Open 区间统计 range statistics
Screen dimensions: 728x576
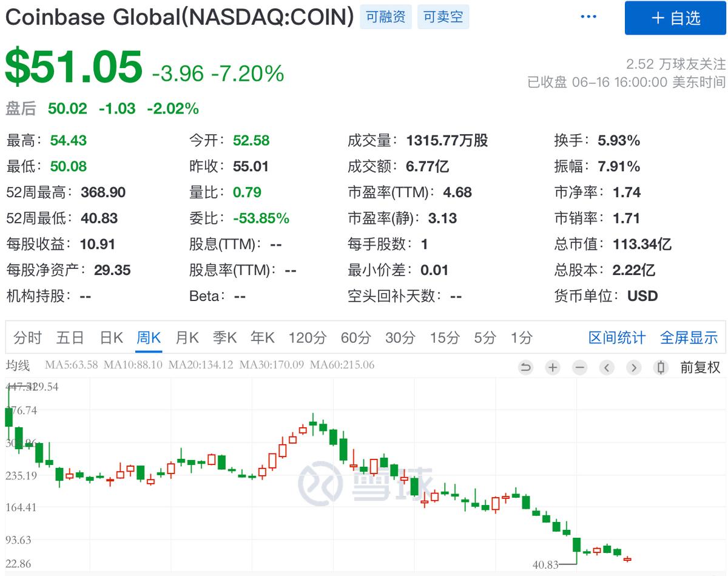[x=617, y=337]
